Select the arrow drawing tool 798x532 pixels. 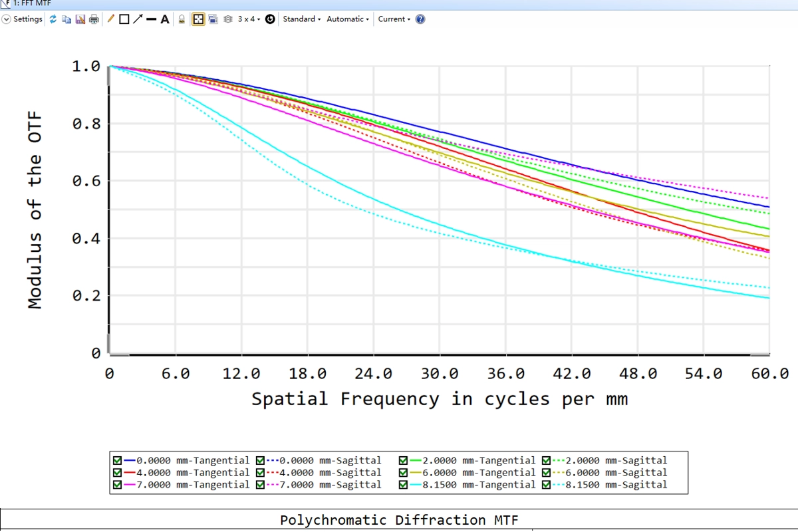click(137, 19)
